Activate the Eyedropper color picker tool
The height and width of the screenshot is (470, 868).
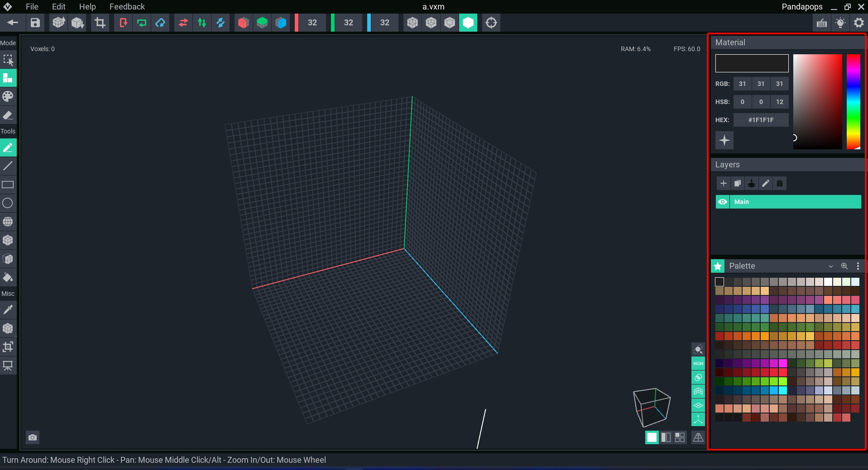[8, 310]
